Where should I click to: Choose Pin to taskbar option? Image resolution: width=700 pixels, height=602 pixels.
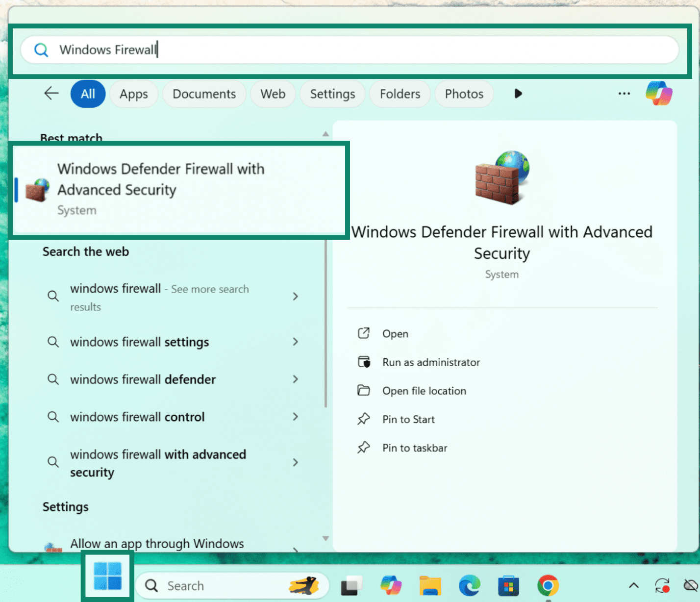(x=415, y=448)
